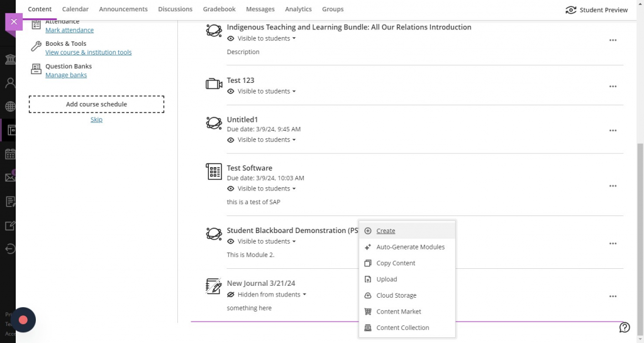
Task: Open options menu for Test 123
Action: 613,87
